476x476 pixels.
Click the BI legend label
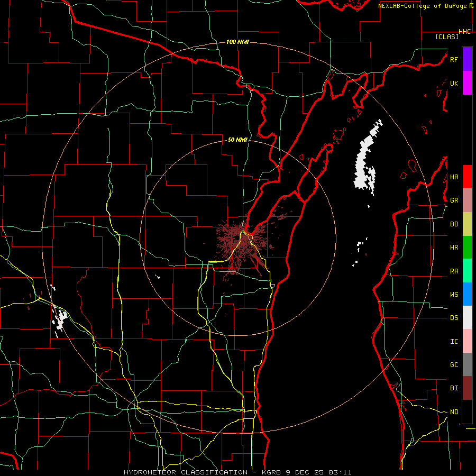click(x=454, y=388)
